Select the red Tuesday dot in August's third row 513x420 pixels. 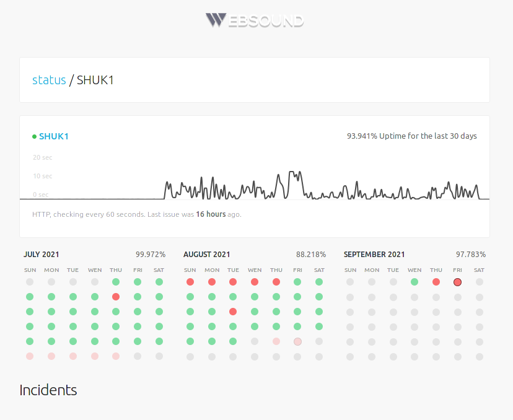pyautogui.click(x=233, y=312)
